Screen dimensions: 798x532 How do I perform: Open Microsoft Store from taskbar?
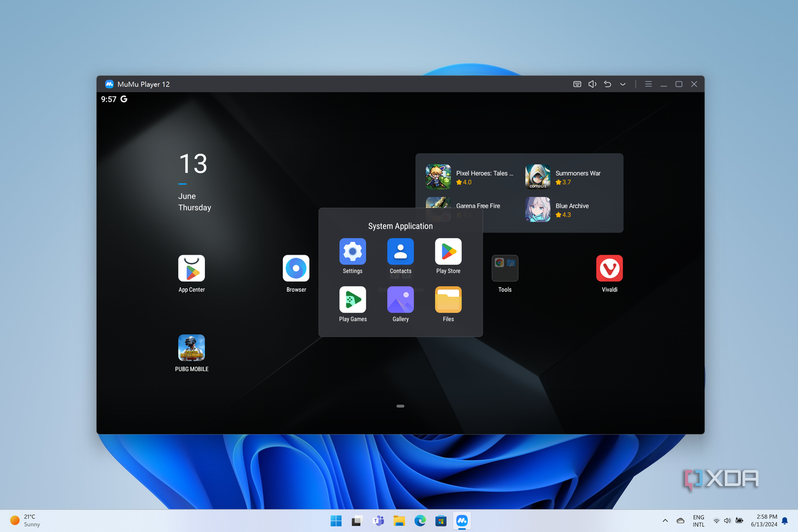[441, 521]
